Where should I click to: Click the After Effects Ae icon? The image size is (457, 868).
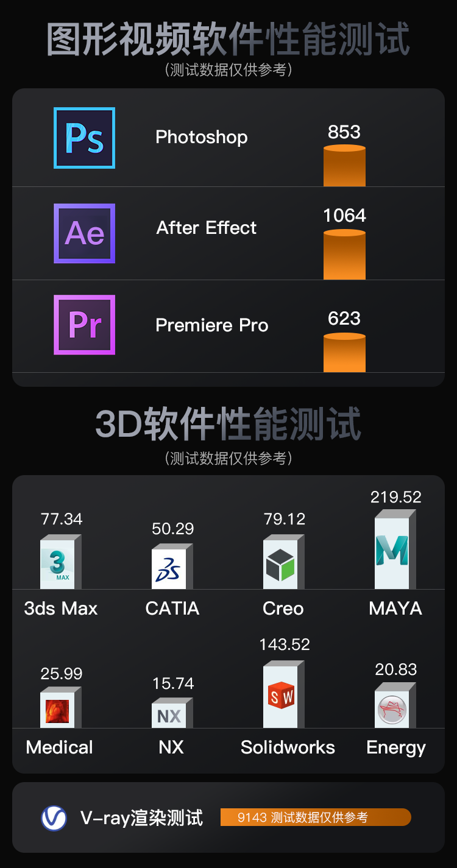pos(84,233)
